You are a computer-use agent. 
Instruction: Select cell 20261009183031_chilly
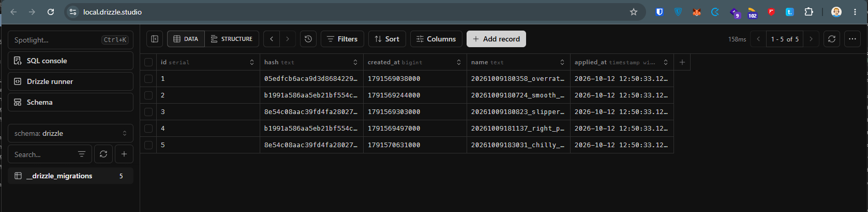click(x=518, y=145)
